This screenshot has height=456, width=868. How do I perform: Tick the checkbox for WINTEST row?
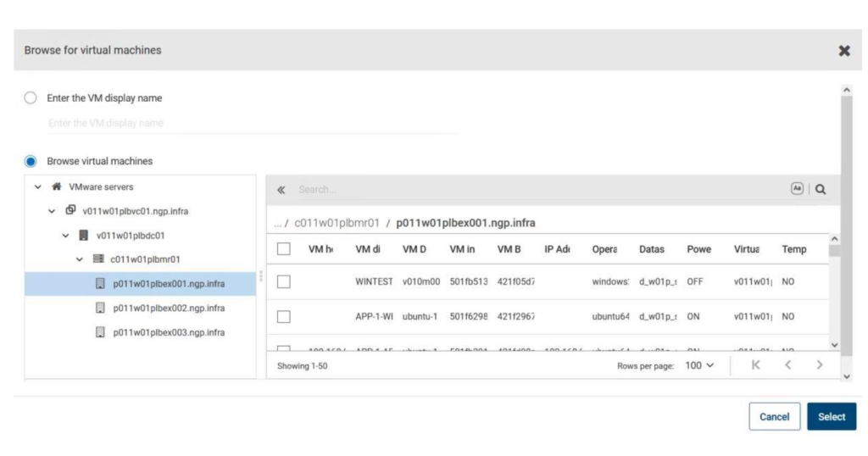pos(284,281)
